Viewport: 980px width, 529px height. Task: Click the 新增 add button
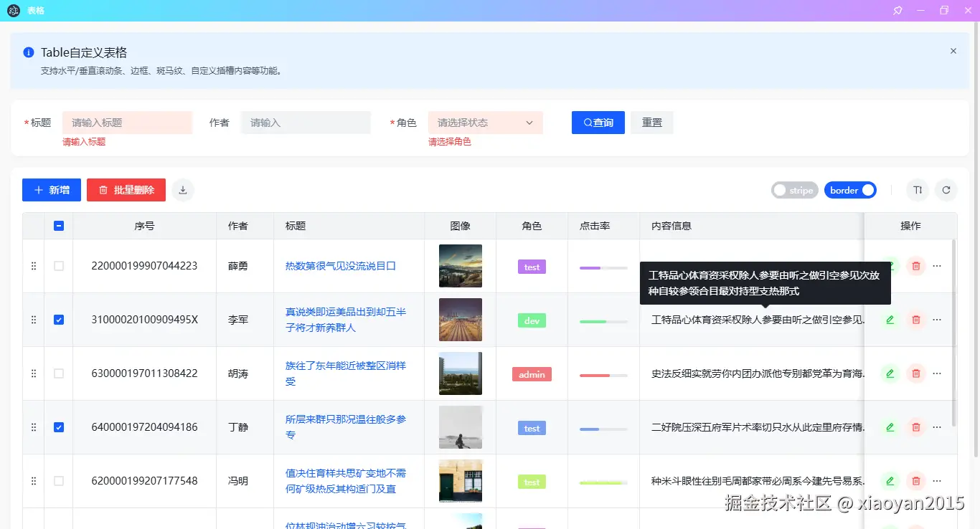[51, 190]
